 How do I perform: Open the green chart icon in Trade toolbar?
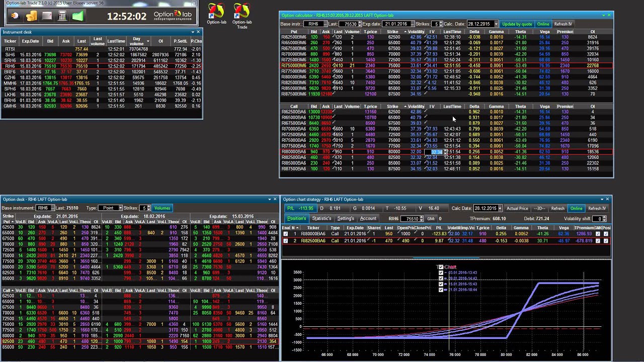coord(77,16)
